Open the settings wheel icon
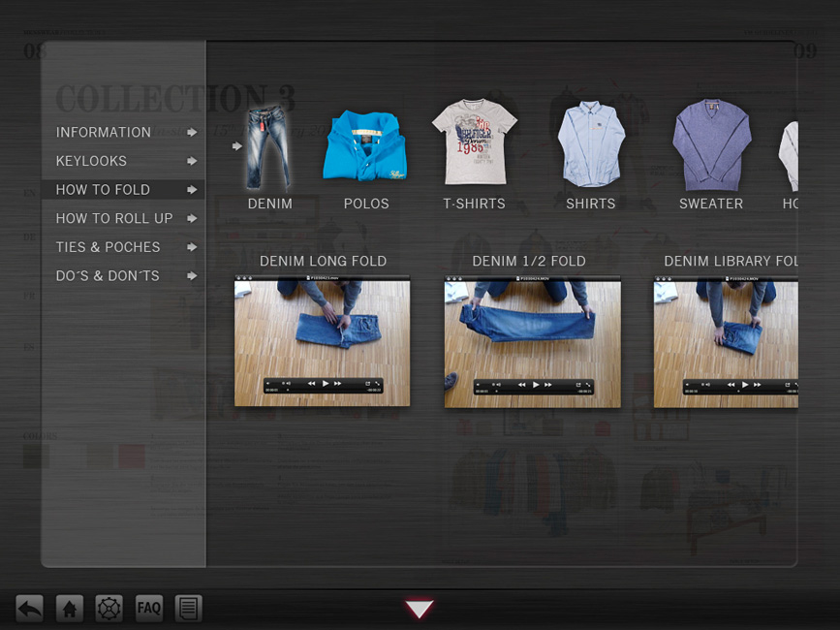The height and width of the screenshot is (630, 840). 109,609
